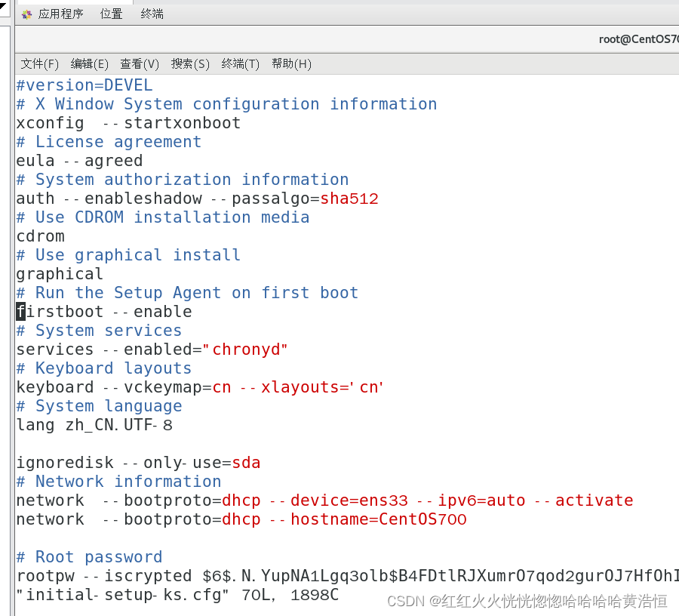Screen dimensions: 679x616
Task: Click the GNOME foot icon beside 应用程序
Action: coord(27,14)
